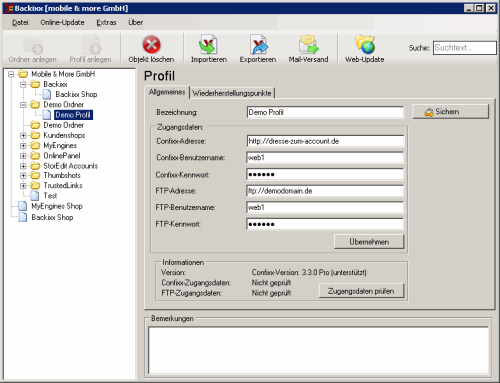The height and width of the screenshot is (383, 500).
Task: Select the TrustedLinks tree label
Action: click(x=63, y=185)
